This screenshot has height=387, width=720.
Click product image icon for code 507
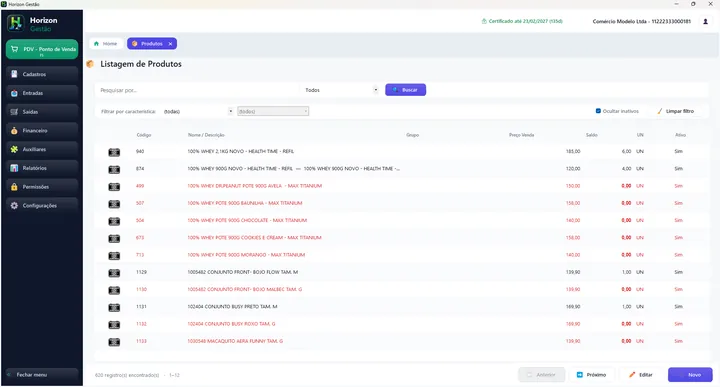pos(114,204)
